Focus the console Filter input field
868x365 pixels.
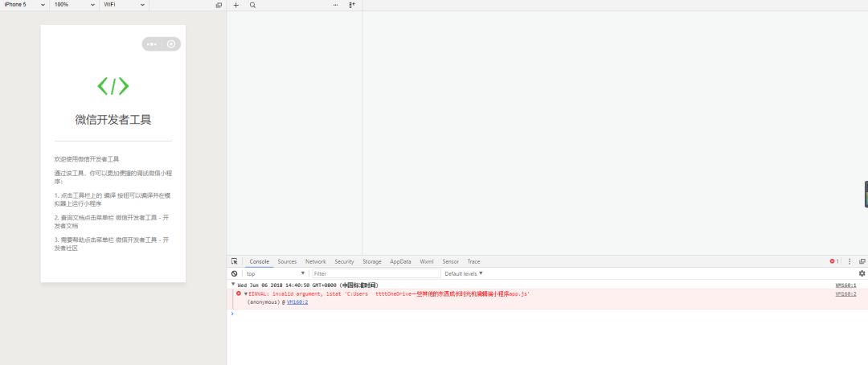point(376,273)
